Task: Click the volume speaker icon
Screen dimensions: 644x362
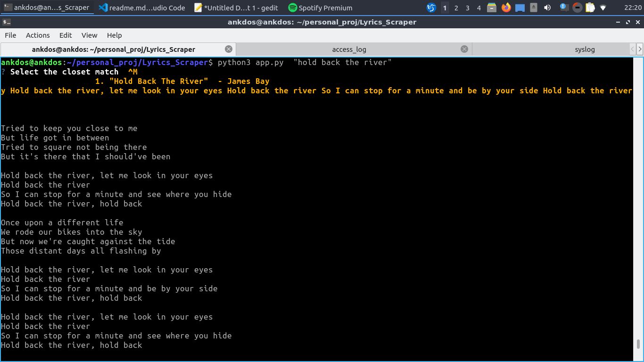Action: [x=547, y=8]
